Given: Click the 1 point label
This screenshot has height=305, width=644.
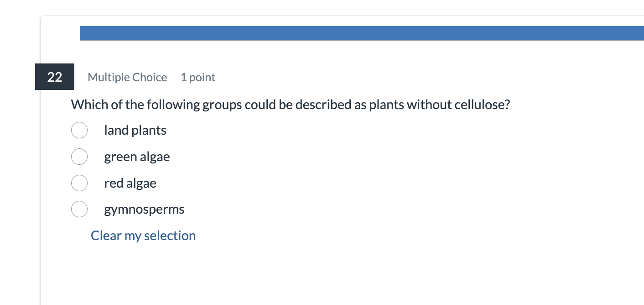Looking at the screenshot, I should 198,77.
